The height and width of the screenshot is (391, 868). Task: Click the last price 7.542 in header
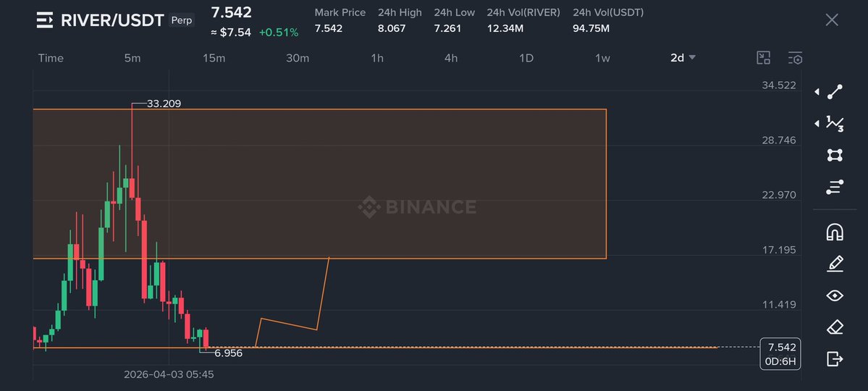pos(232,13)
